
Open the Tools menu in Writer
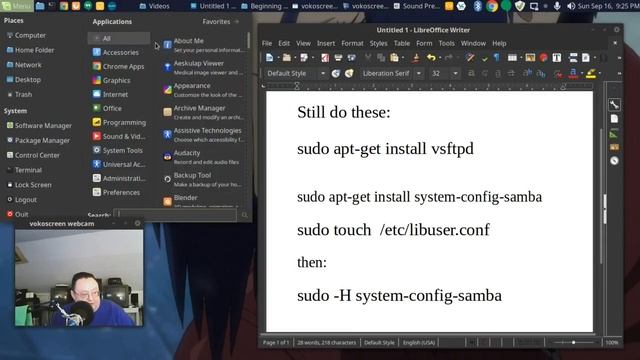[447, 43]
